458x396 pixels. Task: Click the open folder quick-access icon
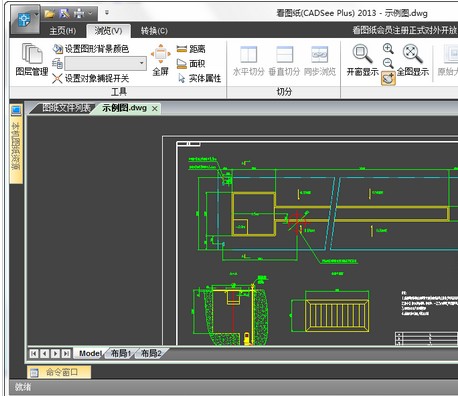tap(50, 14)
